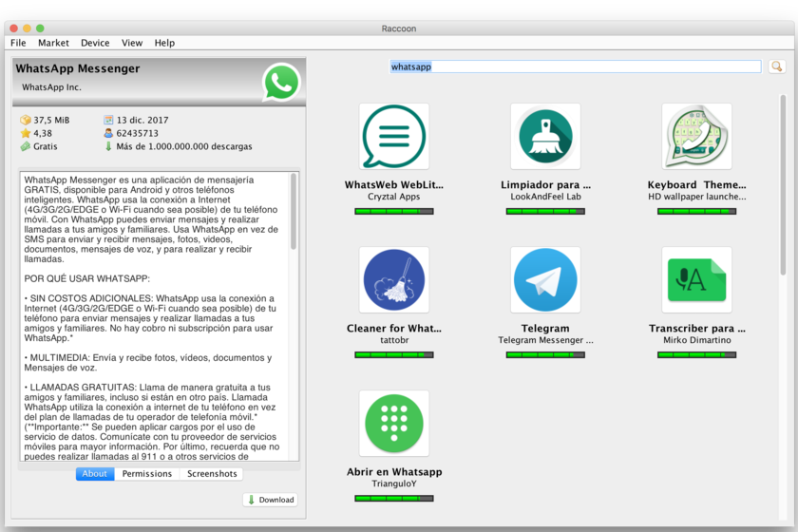Open the File menu
This screenshot has height=532, width=798.
pyautogui.click(x=18, y=43)
